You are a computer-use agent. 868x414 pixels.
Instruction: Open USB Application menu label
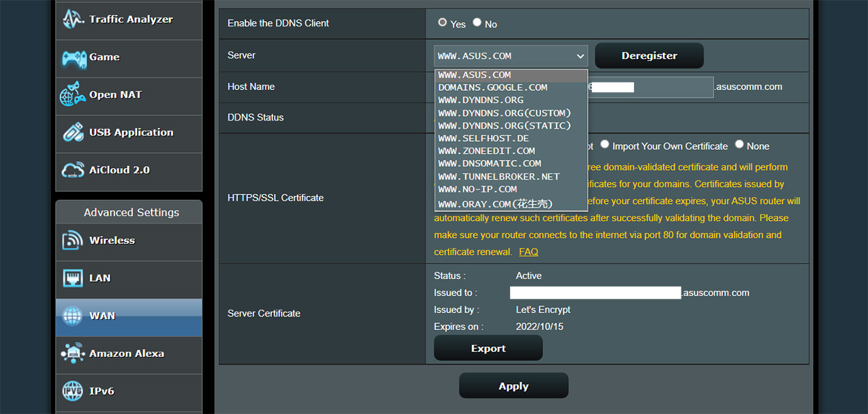[132, 133]
